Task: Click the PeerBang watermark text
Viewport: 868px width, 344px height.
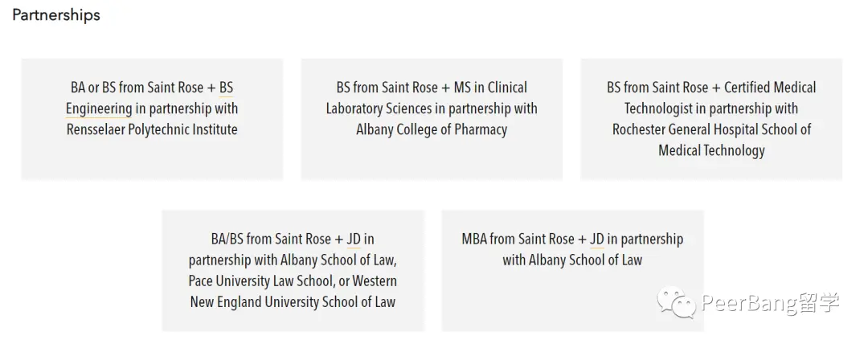Action: pyautogui.click(x=770, y=303)
